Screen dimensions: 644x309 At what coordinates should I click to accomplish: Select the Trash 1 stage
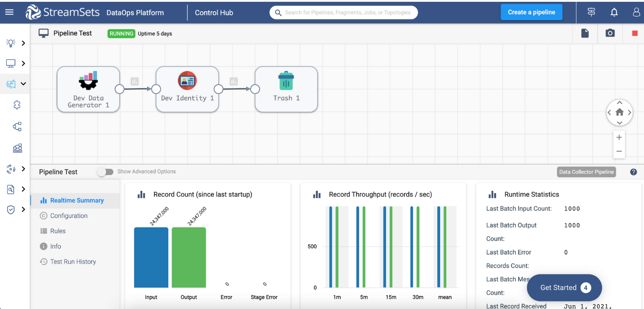286,89
